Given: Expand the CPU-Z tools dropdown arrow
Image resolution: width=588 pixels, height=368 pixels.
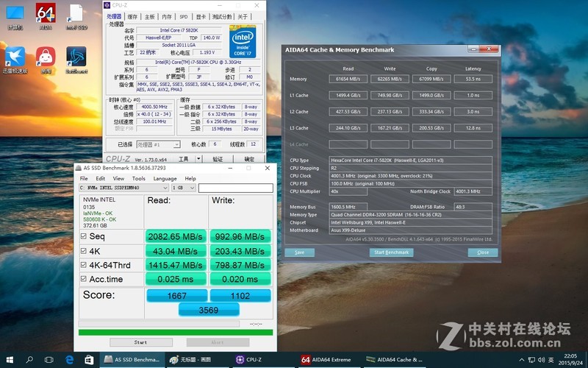Looking at the screenshot, I should pos(198,159).
